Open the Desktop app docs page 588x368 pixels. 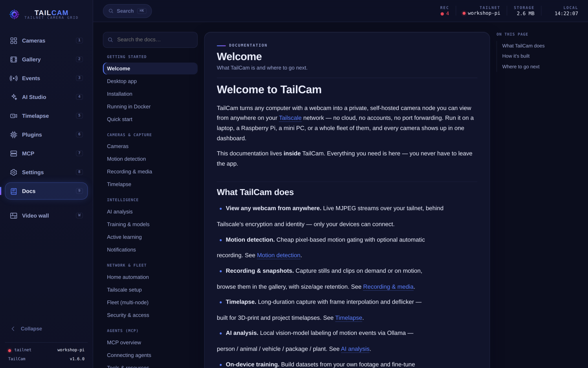(150, 81)
